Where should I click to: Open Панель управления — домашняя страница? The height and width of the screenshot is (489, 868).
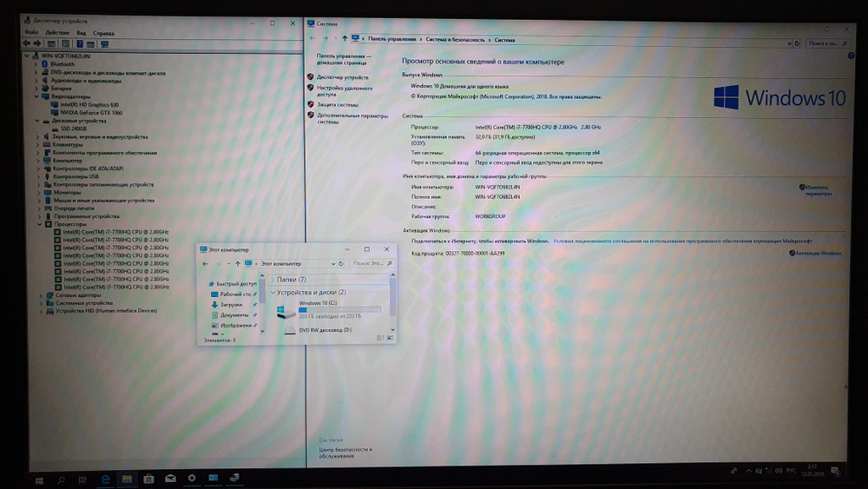pos(344,59)
